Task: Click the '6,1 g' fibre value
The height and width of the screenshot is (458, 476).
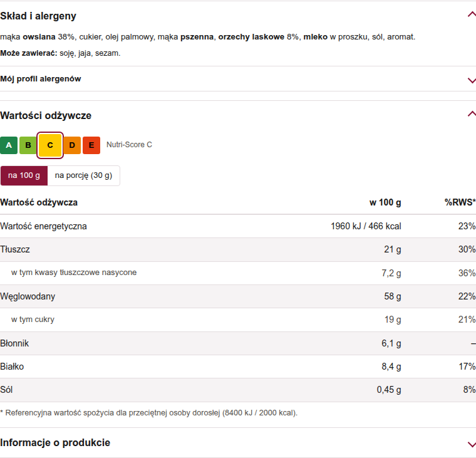Action: (391, 343)
